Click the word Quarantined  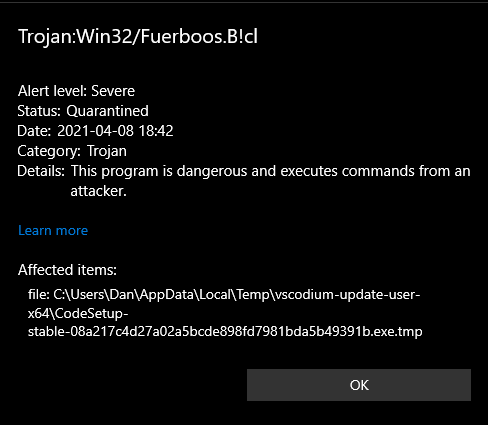point(107,111)
